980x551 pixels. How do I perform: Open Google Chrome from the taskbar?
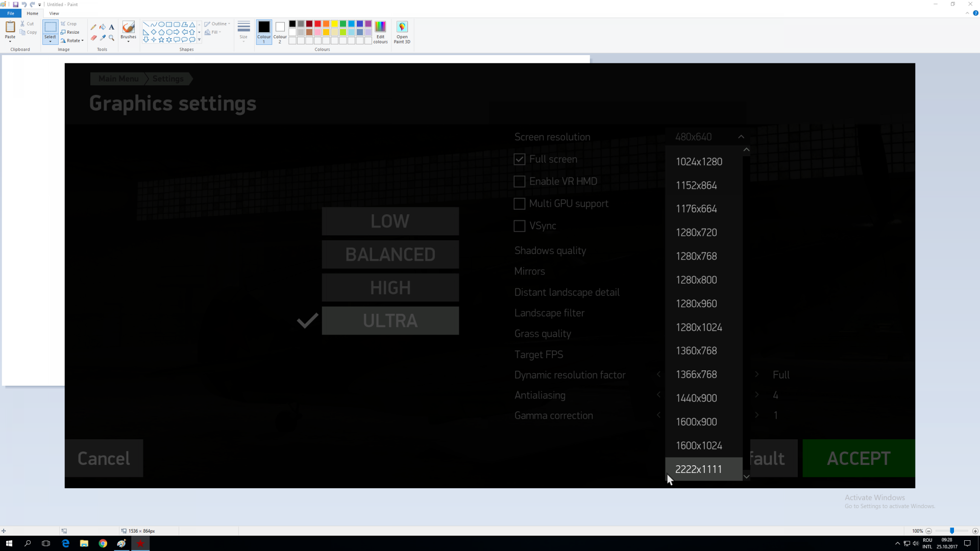tap(103, 543)
